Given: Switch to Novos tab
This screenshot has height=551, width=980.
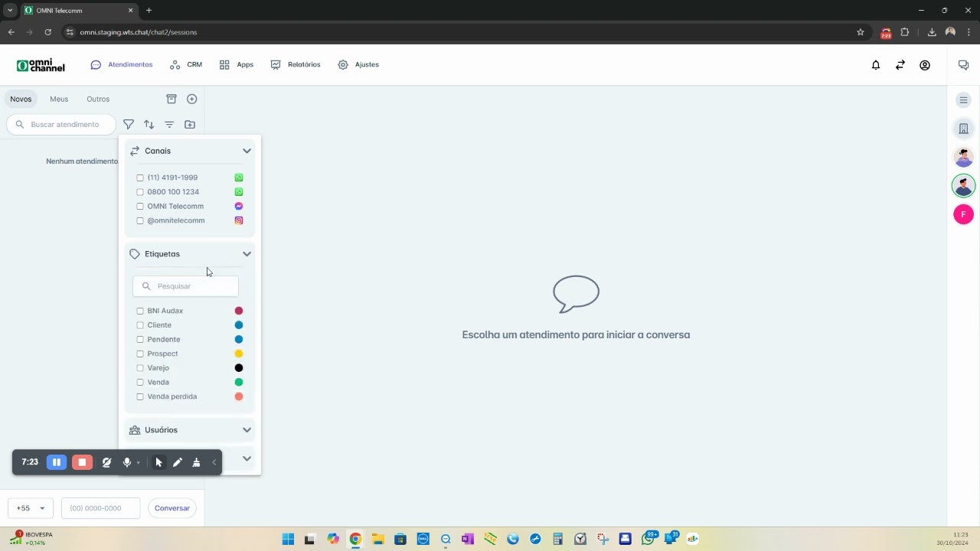Looking at the screenshot, I should (21, 99).
